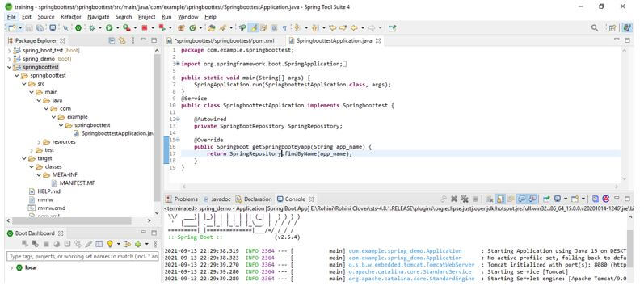Toggle Mark Occurrences highlighter in toolbar
Image resolution: width=644 pixels, height=294 pixels.
253,28
